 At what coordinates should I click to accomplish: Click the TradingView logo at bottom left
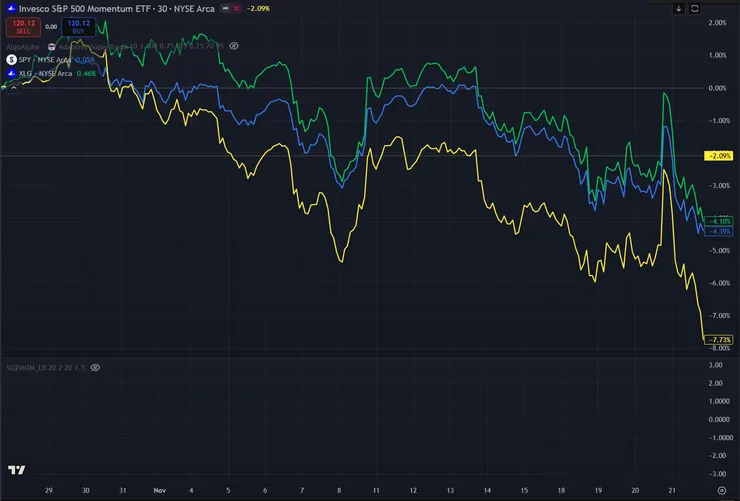point(17,470)
